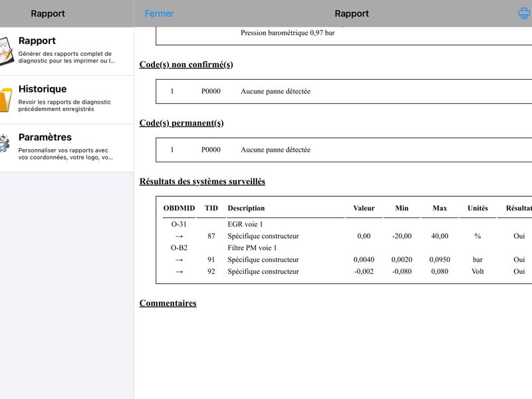The image size is (532, 399).
Task: Open the Historique menu entry
Action: coord(67,99)
